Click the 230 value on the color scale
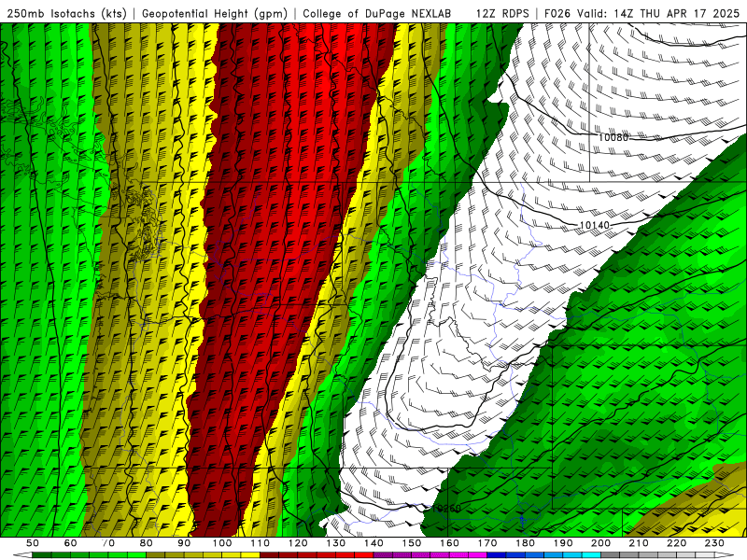Viewport: 747px width, 560px height. 715,543
